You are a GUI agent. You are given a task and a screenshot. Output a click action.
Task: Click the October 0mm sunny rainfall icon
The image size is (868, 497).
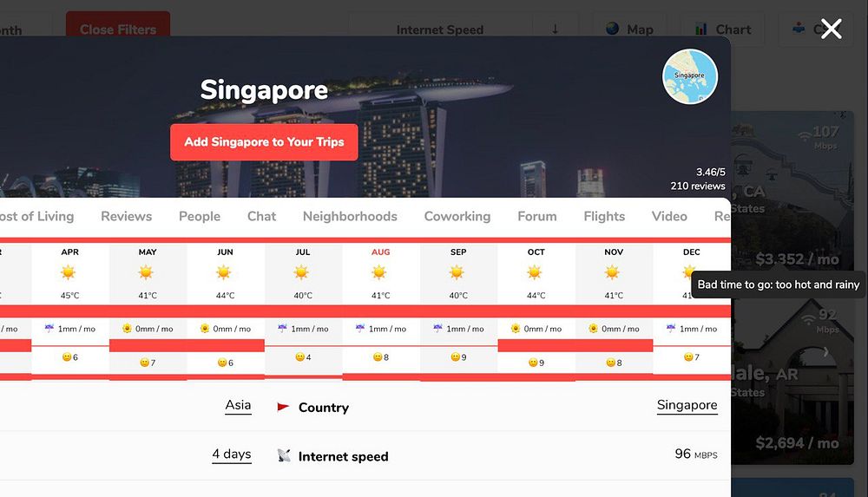(516, 328)
